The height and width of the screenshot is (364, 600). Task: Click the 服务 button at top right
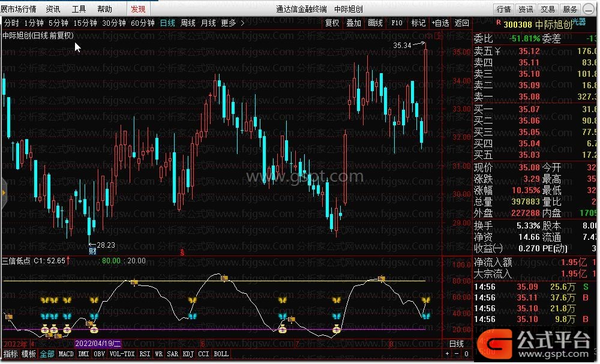570,9
